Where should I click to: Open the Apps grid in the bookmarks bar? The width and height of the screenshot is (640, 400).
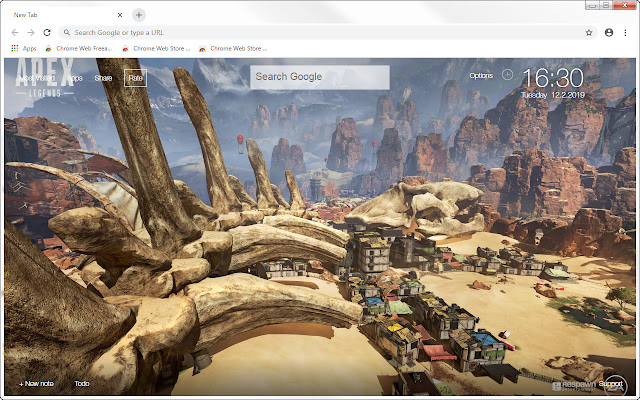click(24, 49)
